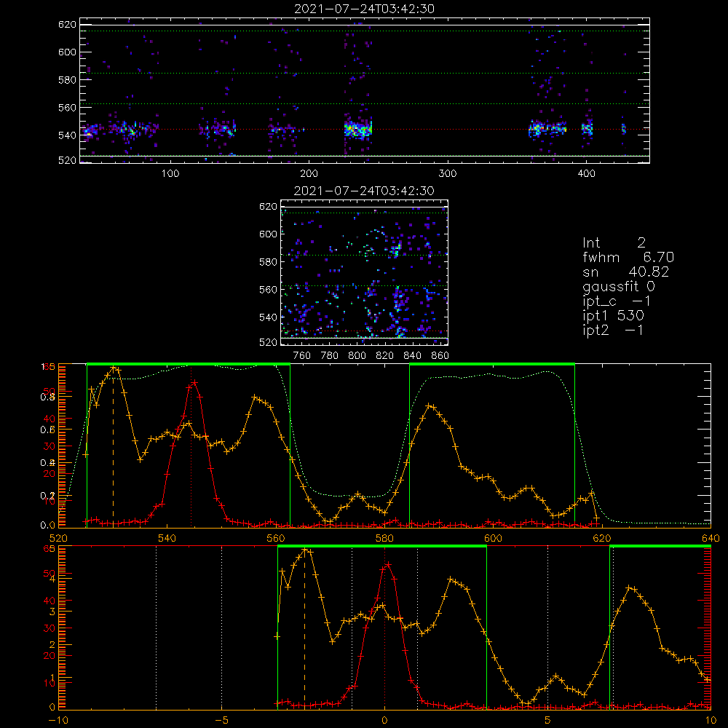The height and width of the screenshot is (728, 728).
Task: Click the timestamp title above the small middle plot
Action: click(364, 191)
